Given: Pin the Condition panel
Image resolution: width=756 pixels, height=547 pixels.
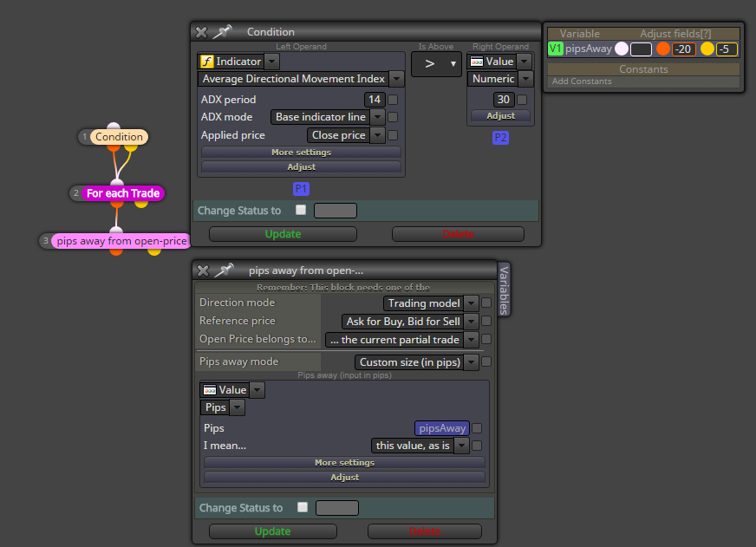Looking at the screenshot, I should (x=223, y=32).
